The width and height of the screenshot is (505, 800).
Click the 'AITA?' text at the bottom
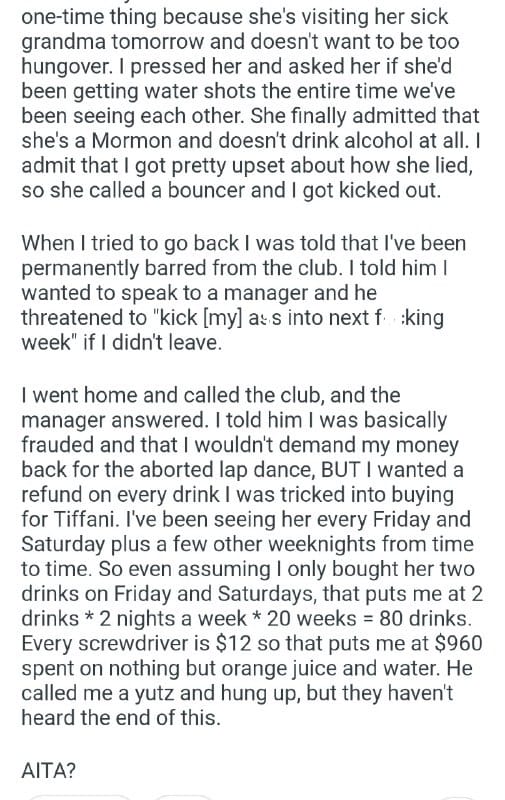(x=48, y=770)
